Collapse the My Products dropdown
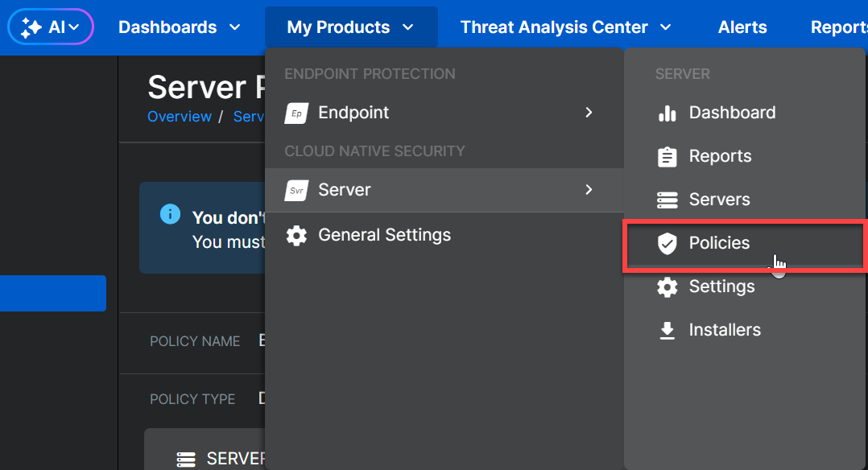 (350, 27)
